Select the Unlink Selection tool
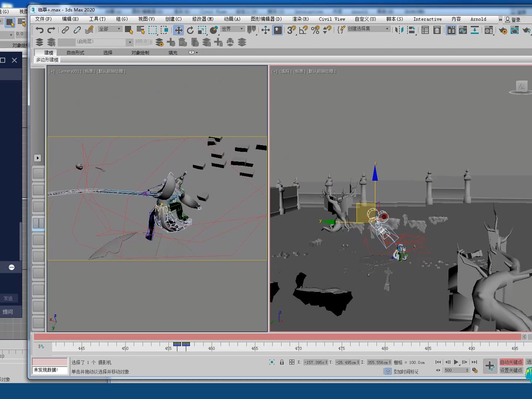532x399 pixels. (x=77, y=30)
